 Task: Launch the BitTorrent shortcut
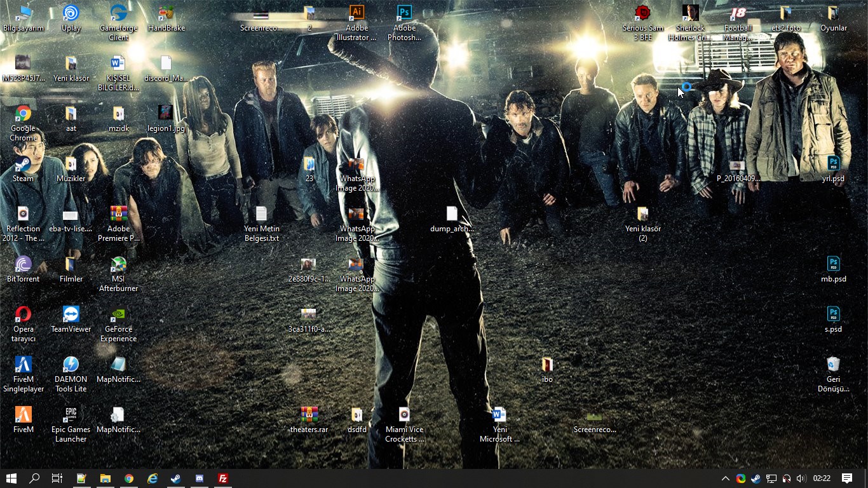coord(24,269)
